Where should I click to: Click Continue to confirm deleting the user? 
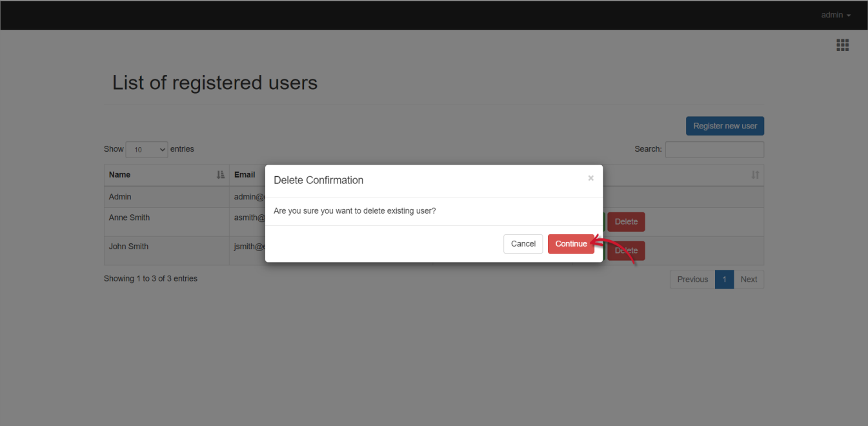click(x=570, y=244)
